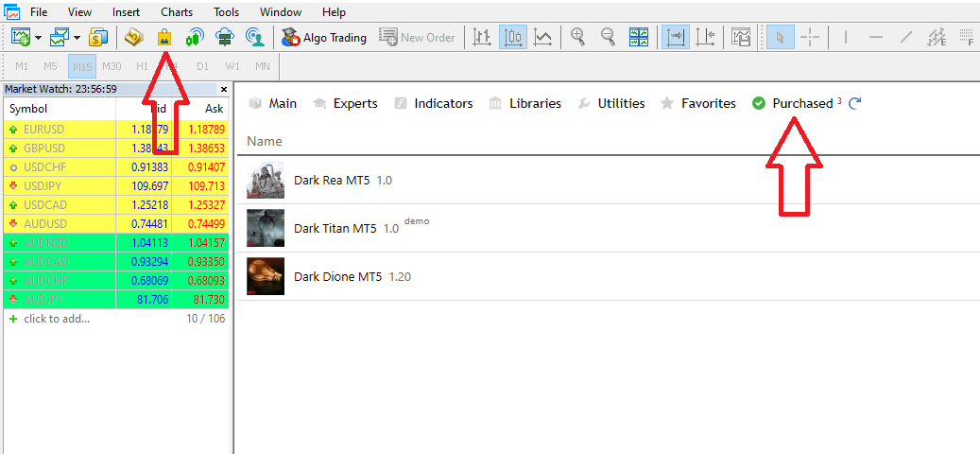Select the vertical line drawing tool
This screenshot has width=980, height=454.
pos(846,38)
